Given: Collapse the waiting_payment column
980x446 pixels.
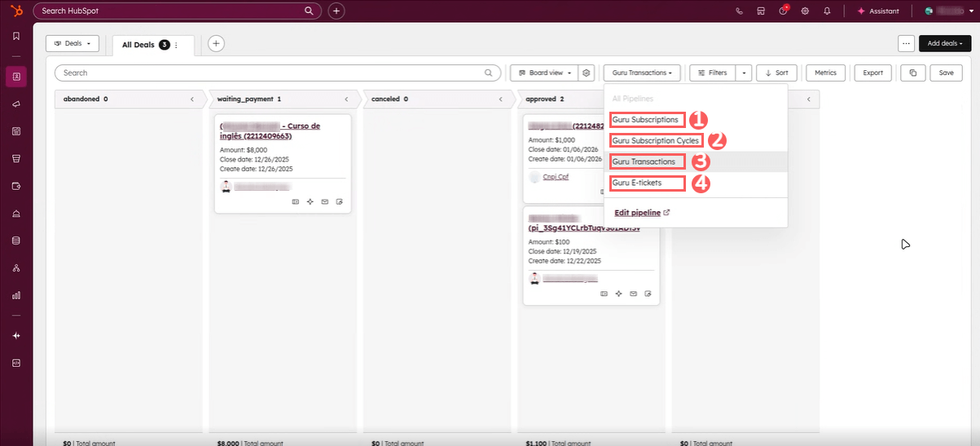Looking at the screenshot, I should tap(346, 99).
